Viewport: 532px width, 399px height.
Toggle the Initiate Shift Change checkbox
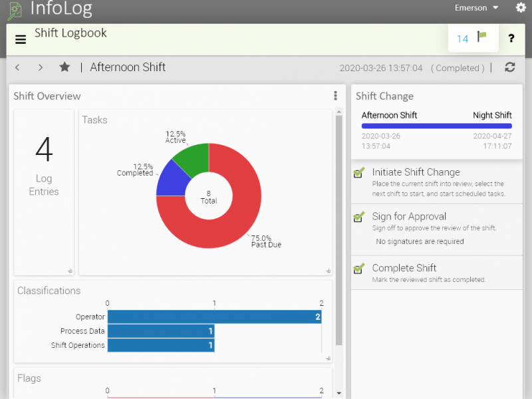(x=359, y=173)
